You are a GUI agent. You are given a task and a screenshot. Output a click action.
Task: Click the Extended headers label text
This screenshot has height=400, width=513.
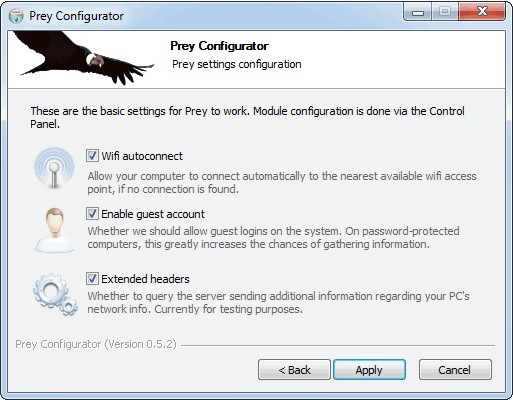145,279
